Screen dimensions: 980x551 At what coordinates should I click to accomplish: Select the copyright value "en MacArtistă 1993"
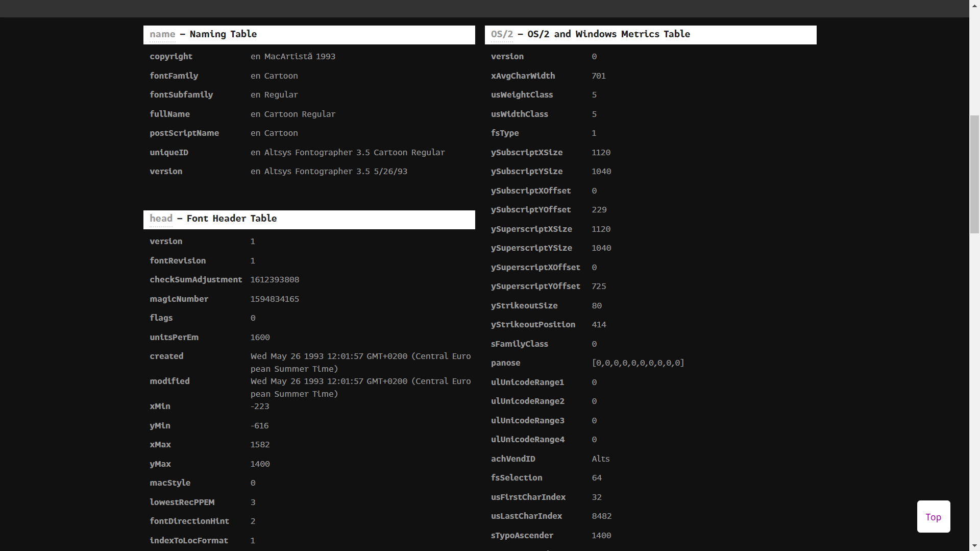click(293, 56)
